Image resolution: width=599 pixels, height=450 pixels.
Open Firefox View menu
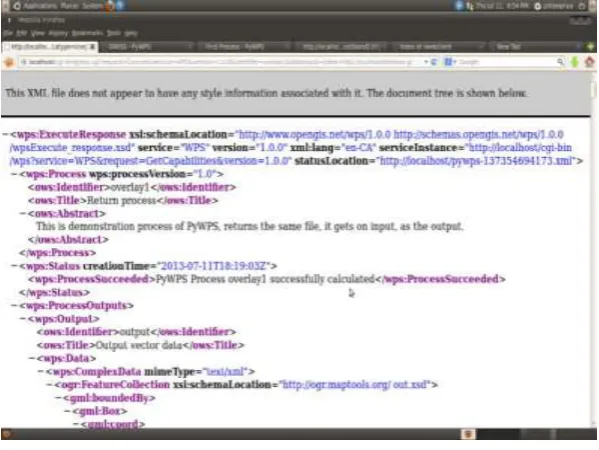38,33
